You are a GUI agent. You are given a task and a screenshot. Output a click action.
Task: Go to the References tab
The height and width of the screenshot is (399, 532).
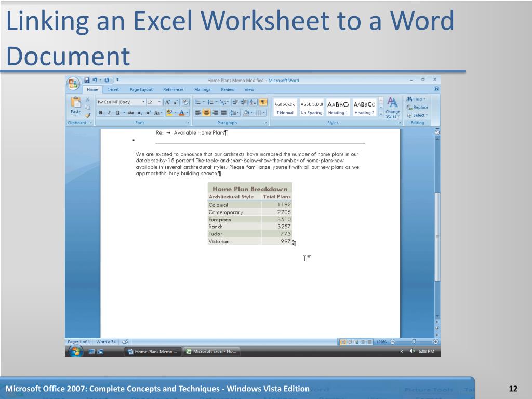[x=174, y=89]
